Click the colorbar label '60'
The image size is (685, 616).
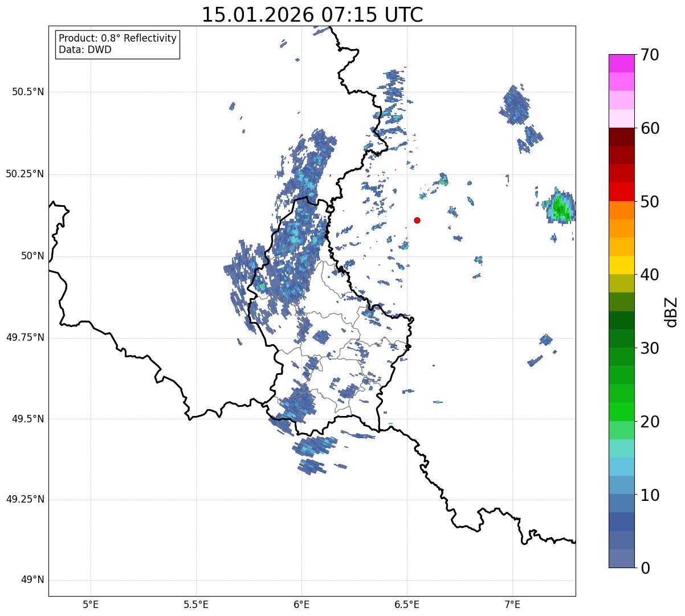coord(650,128)
